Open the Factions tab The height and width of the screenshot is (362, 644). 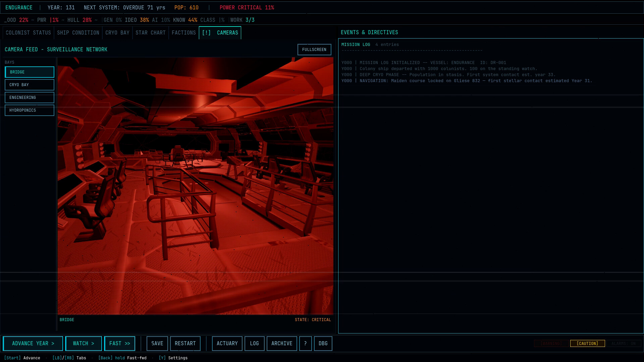(184, 33)
